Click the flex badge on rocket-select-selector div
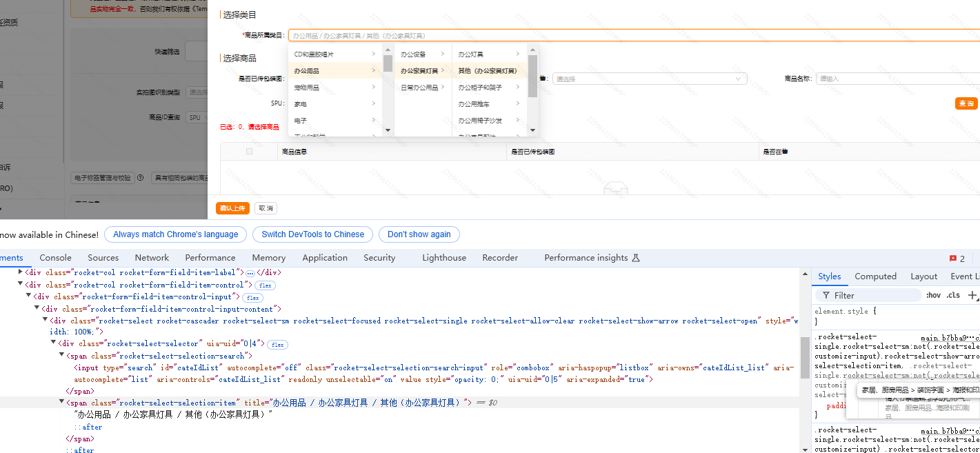 (x=277, y=344)
